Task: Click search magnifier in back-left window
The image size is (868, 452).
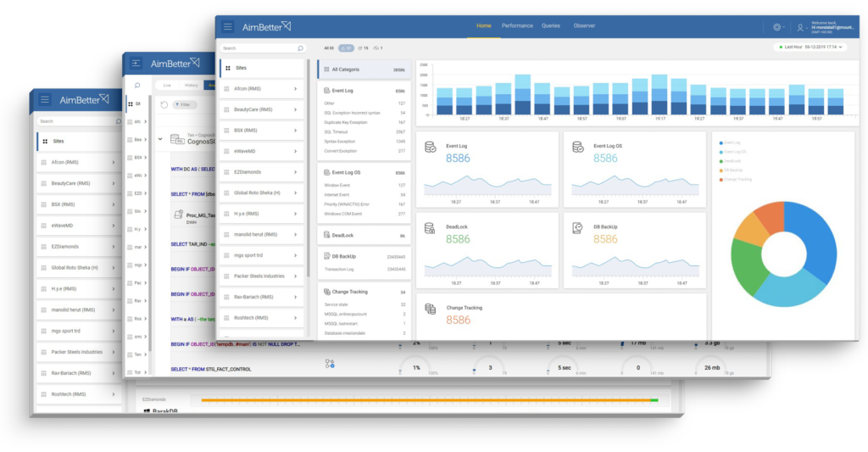Action: coord(118,121)
